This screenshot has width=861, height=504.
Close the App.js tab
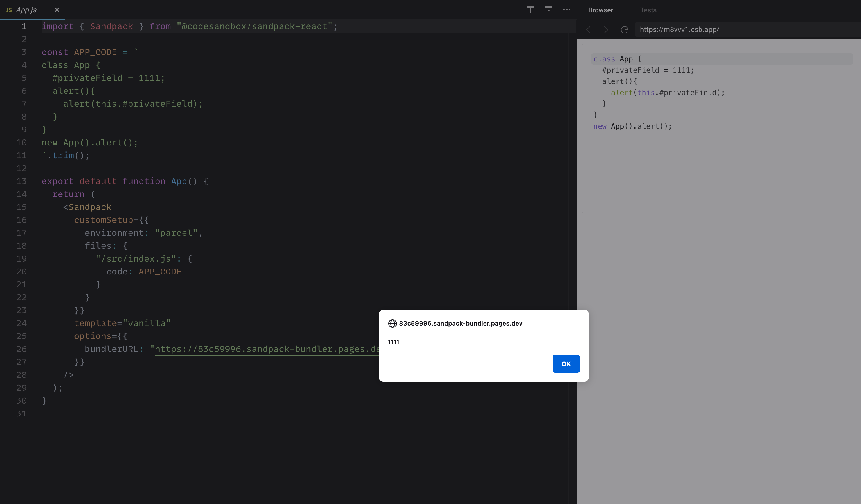57,10
